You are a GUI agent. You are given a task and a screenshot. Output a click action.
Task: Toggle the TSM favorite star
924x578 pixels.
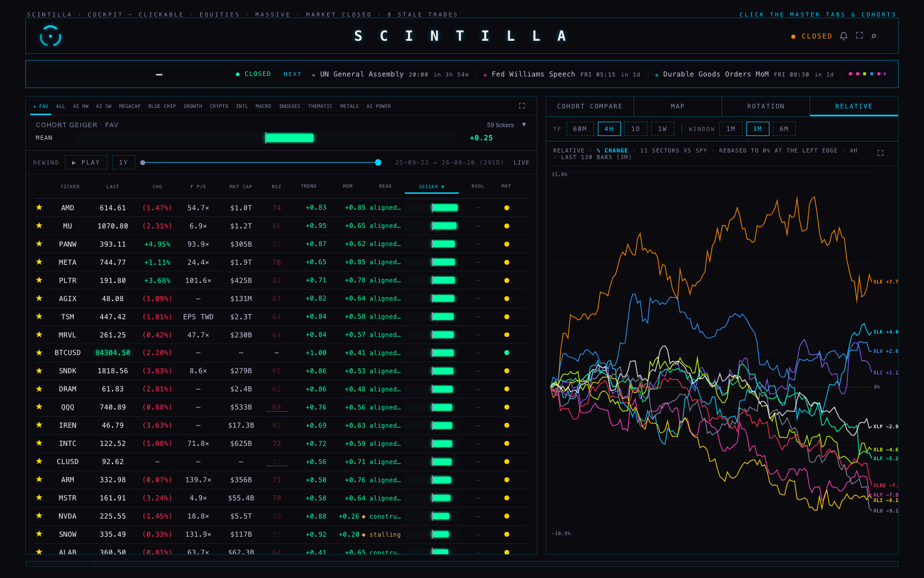pyautogui.click(x=39, y=317)
